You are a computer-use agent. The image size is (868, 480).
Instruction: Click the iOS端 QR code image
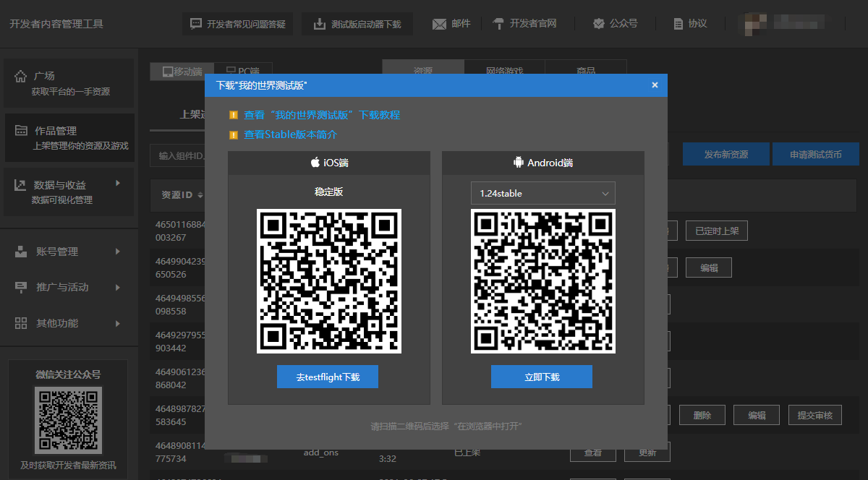coord(329,281)
